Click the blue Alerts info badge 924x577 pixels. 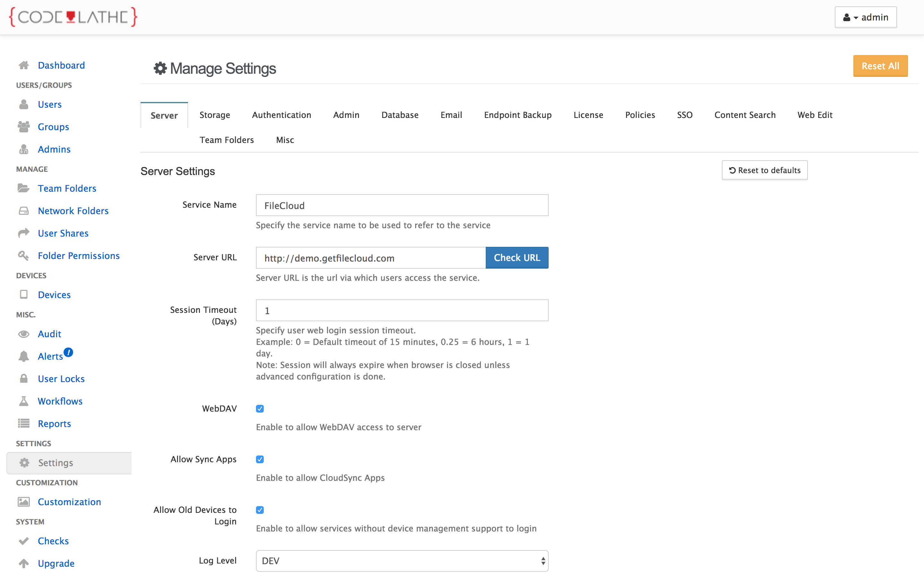coord(68,352)
